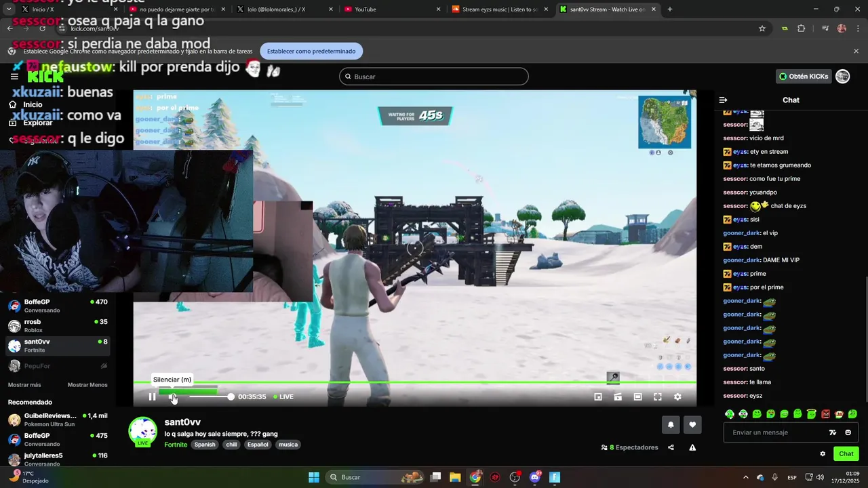Open recommended GuibelReviews channel
This screenshot has width=868, height=488.
[58, 420]
